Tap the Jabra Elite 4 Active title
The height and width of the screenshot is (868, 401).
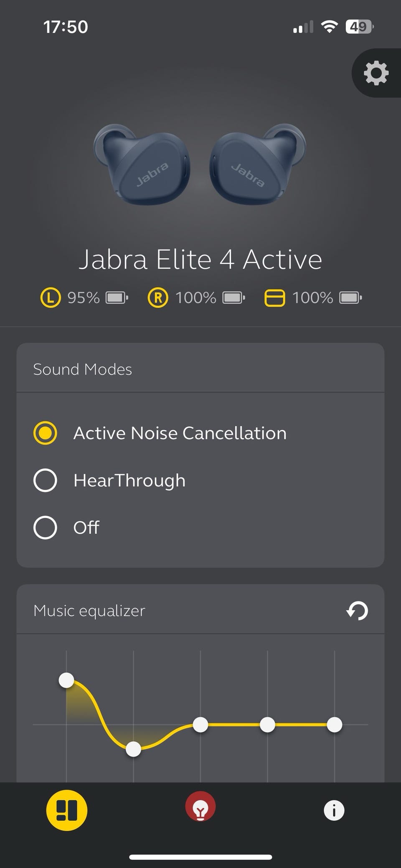click(200, 259)
